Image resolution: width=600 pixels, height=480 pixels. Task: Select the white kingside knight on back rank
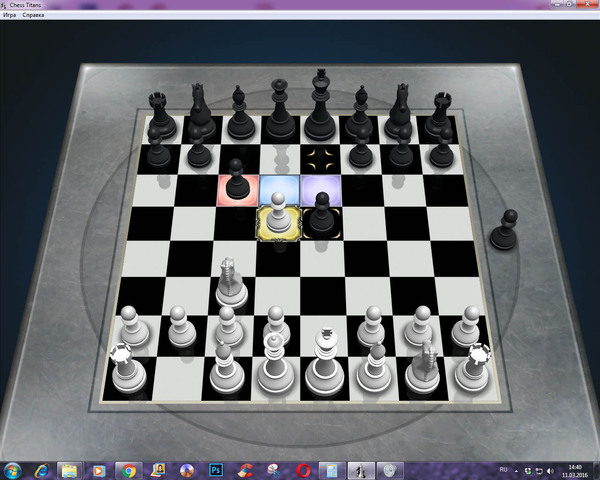pos(423,367)
